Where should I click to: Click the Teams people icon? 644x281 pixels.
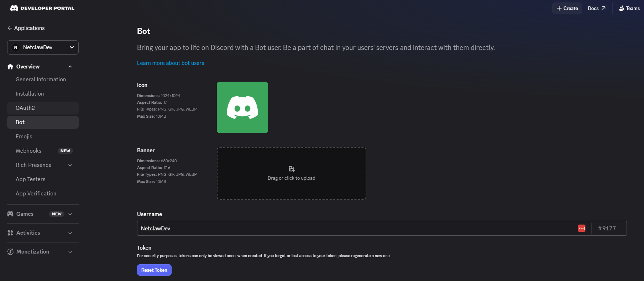tap(622, 8)
